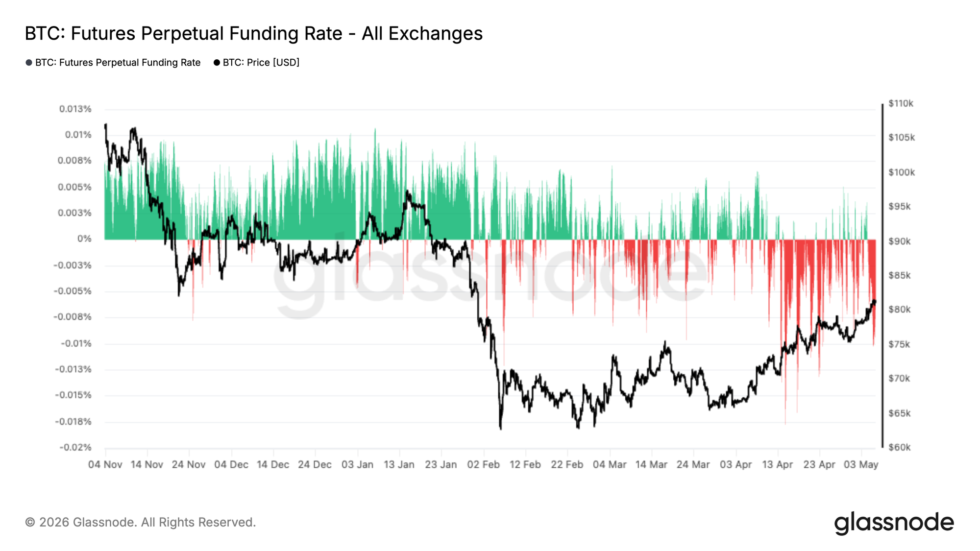
Task: Click the $110k price axis label
Action: (901, 103)
